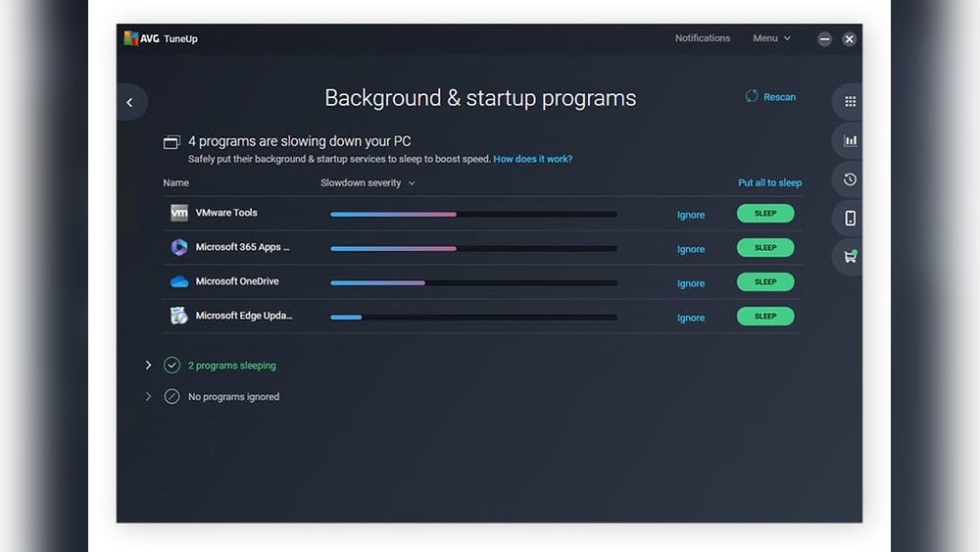Click the AVG logo icon
This screenshot has width=980, height=552.
[x=130, y=38]
